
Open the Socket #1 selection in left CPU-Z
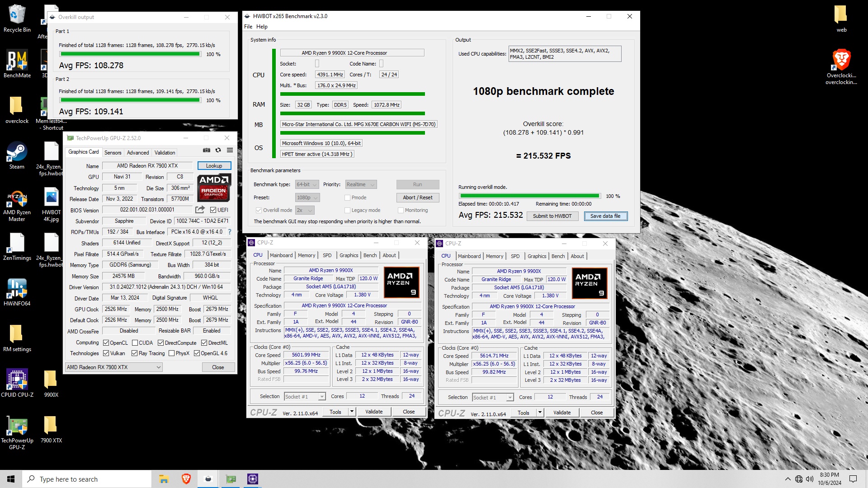pyautogui.click(x=305, y=397)
